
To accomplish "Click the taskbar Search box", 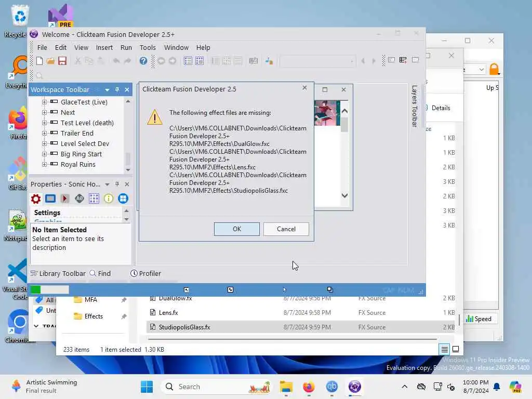I will tap(217, 387).
